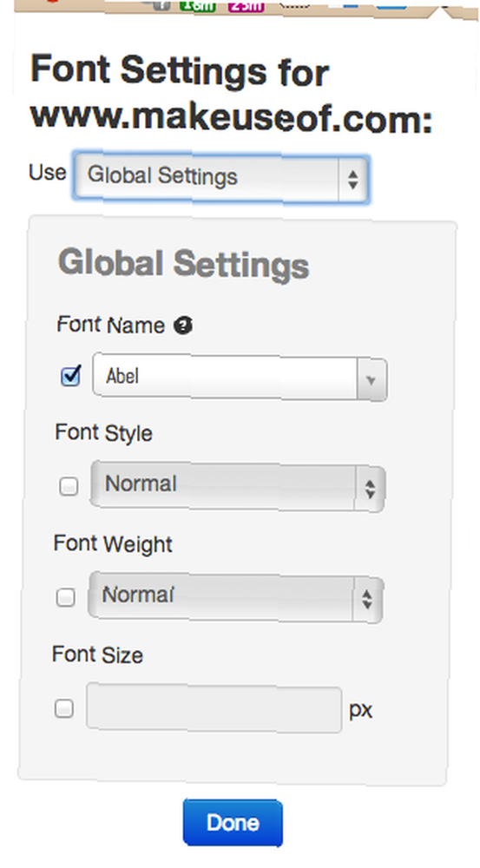Click the Font Weight label
This screenshot has height=868, width=480.
[x=113, y=543]
